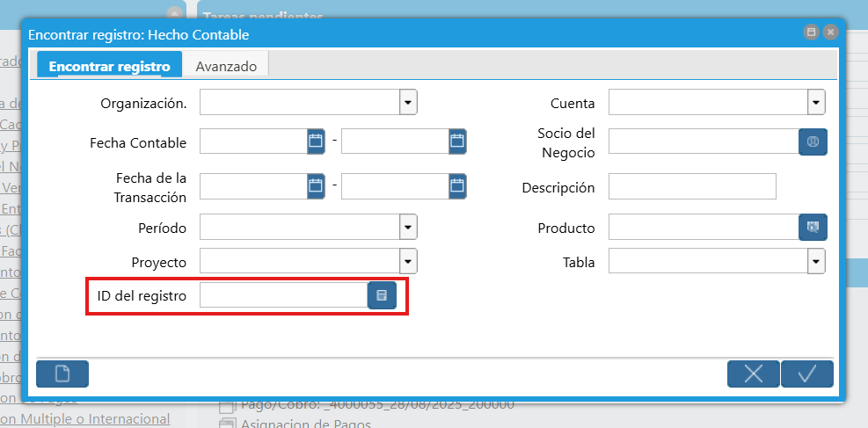Cancel search with the X button

coord(754,374)
